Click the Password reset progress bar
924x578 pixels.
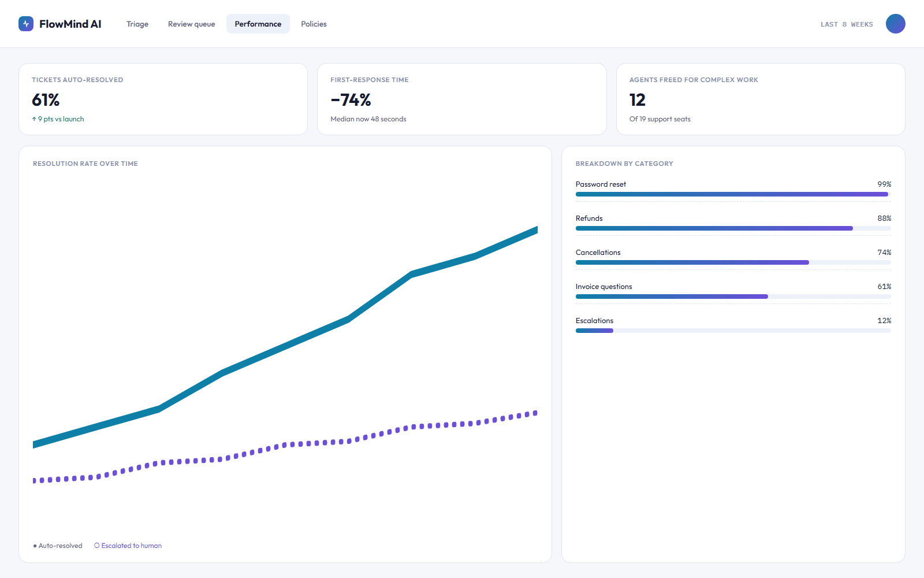coord(733,194)
